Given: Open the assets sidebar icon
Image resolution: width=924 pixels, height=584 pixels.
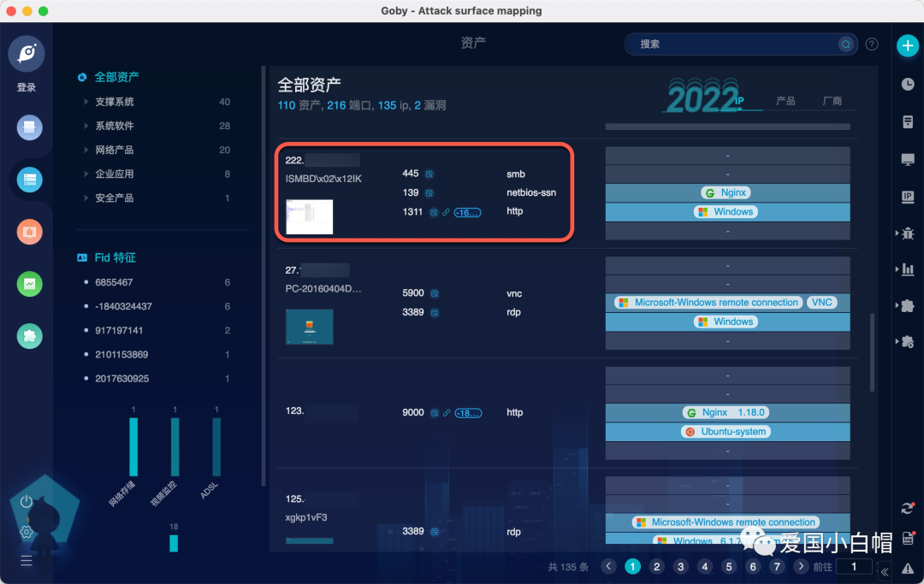Looking at the screenshot, I should [x=29, y=180].
